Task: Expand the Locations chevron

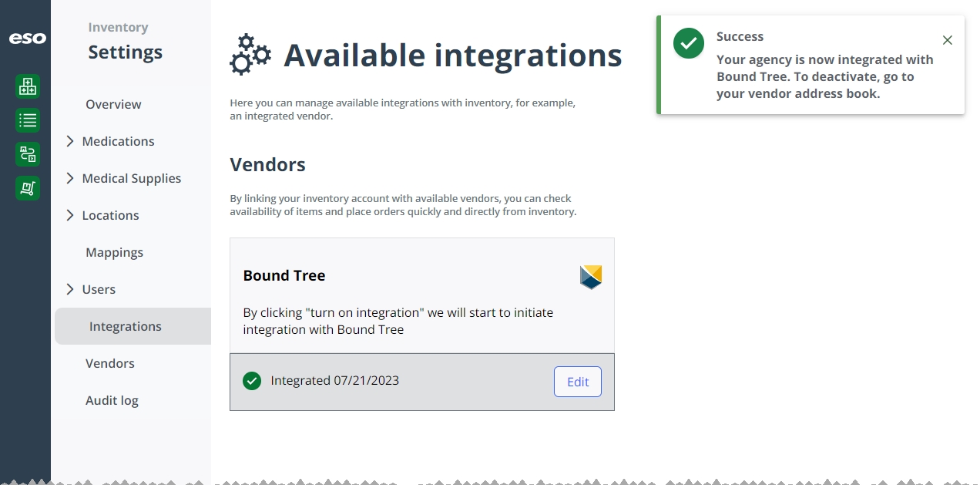Action: 70,215
